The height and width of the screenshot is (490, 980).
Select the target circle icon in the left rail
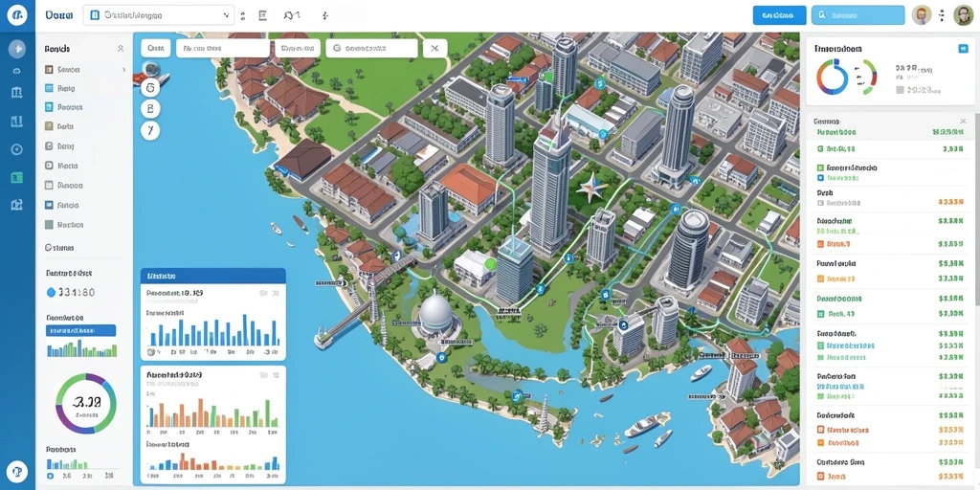[17, 149]
